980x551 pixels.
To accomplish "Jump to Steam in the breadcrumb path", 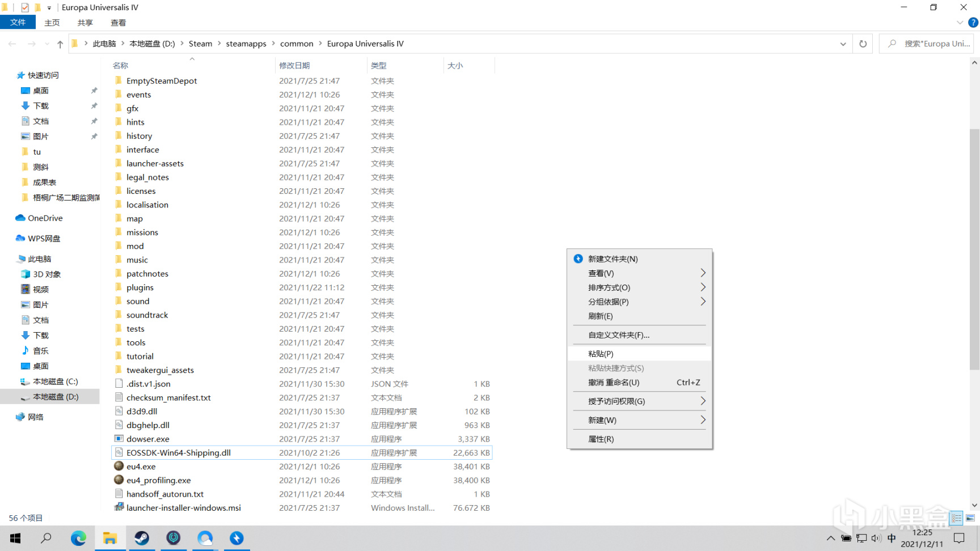I will (200, 44).
